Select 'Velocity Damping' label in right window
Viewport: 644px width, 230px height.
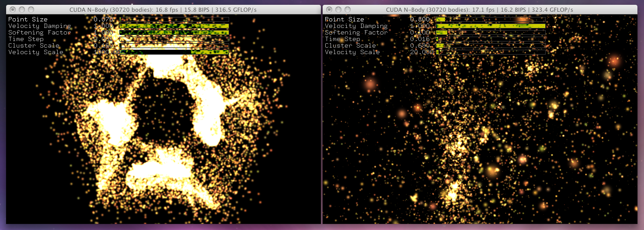pyautogui.click(x=356, y=26)
